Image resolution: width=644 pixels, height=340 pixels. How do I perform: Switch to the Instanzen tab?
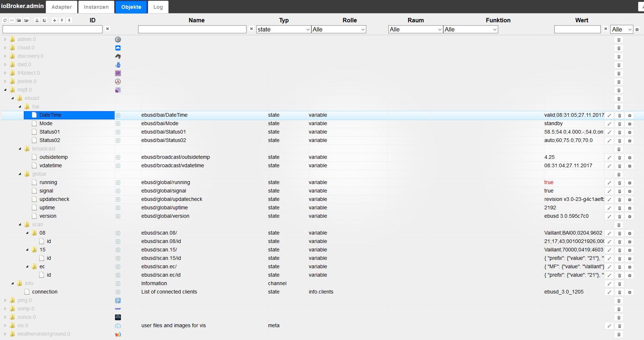(x=96, y=7)
